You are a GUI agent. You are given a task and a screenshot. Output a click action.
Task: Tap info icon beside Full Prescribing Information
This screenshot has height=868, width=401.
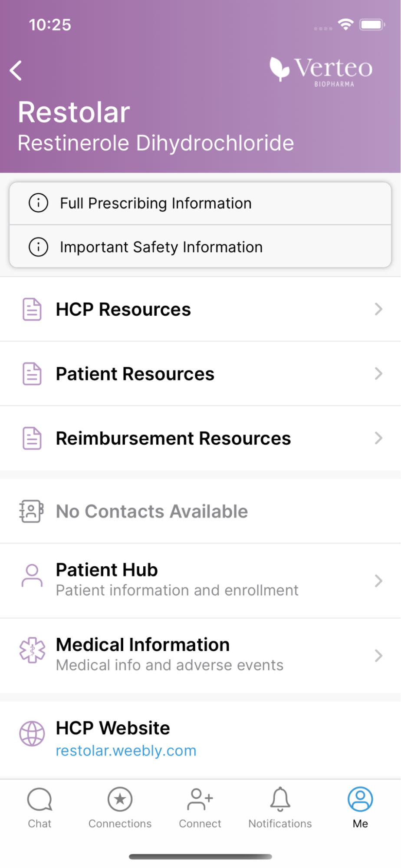pos(38,203)
